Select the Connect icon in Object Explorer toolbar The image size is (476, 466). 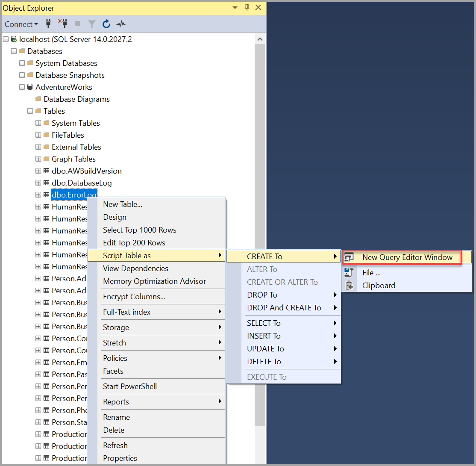(48, 24)
